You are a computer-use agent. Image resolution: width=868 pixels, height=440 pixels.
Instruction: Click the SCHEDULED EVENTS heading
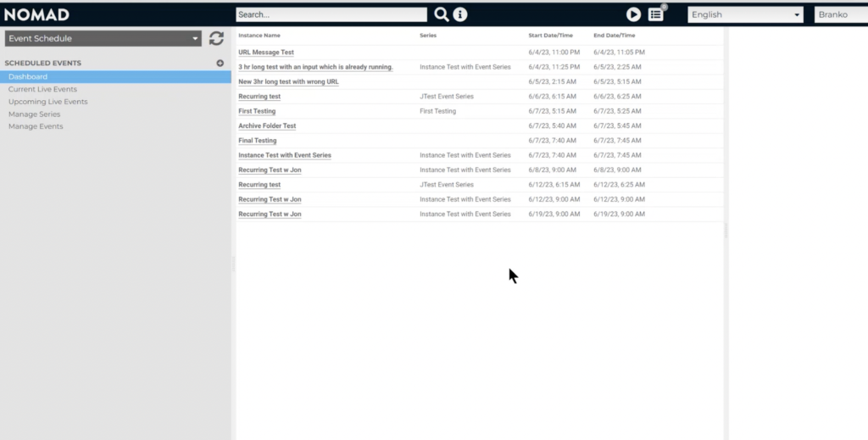(x=42, y=63)
